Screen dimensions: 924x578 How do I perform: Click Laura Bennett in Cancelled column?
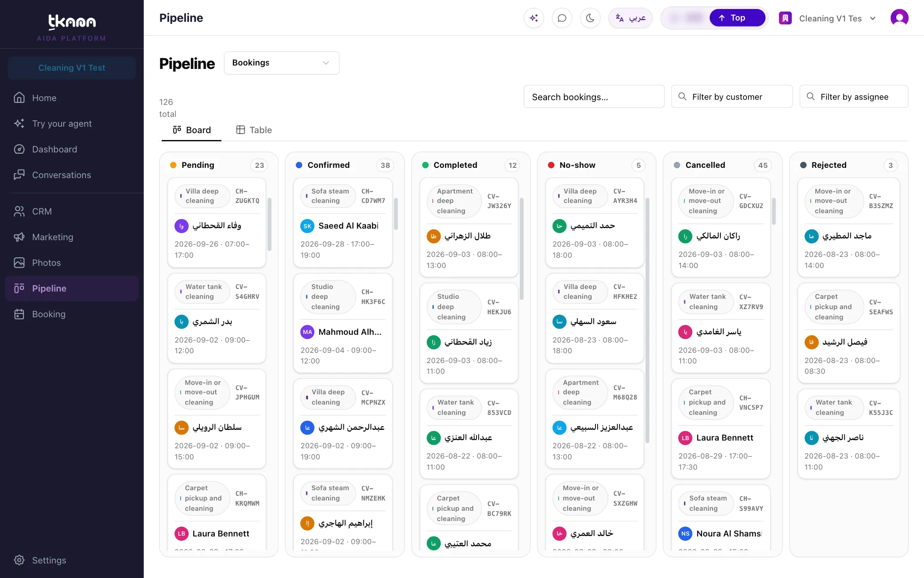pyautogui.click(x=724, y=438)
